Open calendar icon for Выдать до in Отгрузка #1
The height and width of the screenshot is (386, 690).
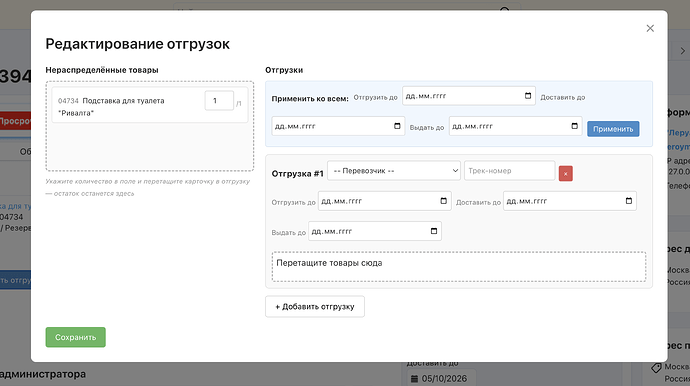click(x=434, y=231)
